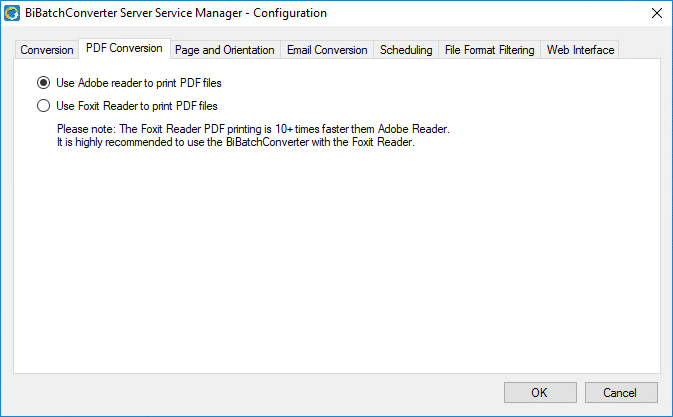Go to the Email Conversion tab
The width and height of the screenshot is (673, 417).
[327, 50]
